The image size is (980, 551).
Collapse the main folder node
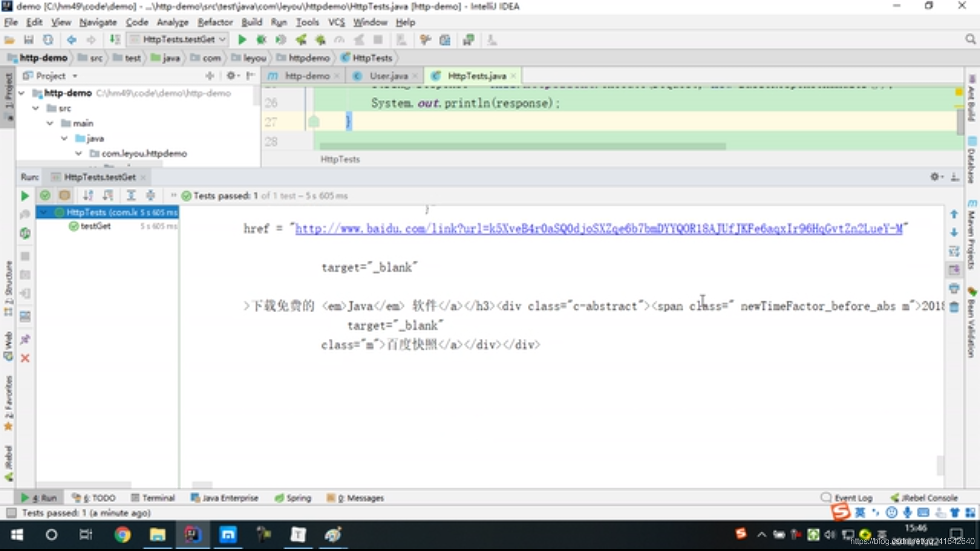coord(50,123)
